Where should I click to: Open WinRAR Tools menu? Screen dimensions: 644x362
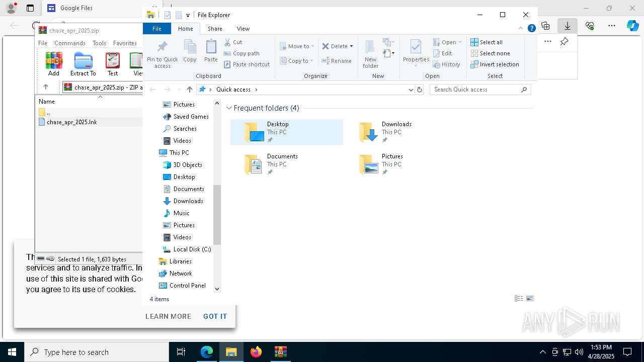[99, 43]
